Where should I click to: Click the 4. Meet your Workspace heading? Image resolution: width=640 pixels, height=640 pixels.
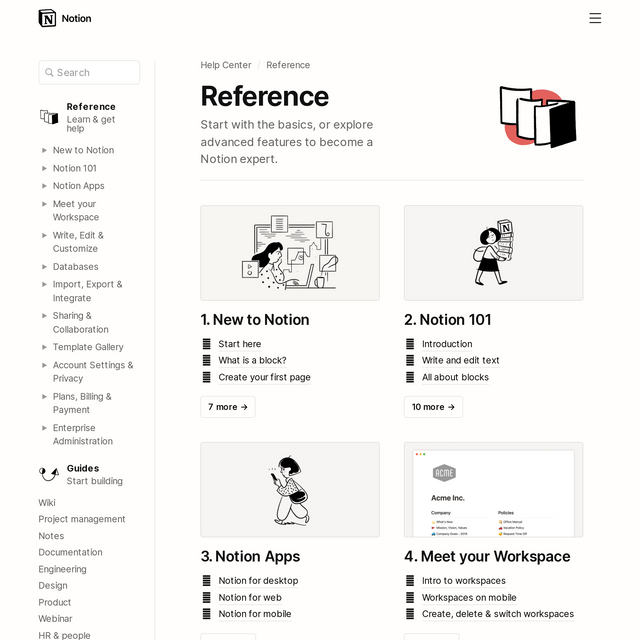487,556
